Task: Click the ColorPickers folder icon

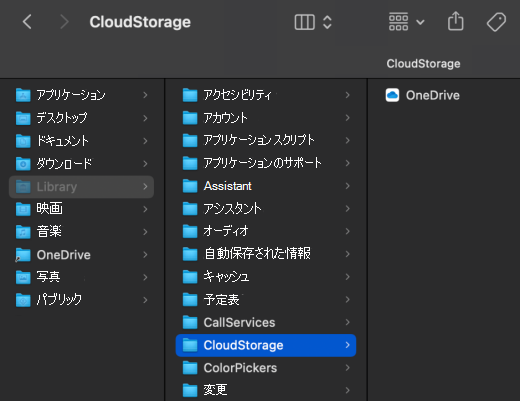Action: tap(190, 368)
